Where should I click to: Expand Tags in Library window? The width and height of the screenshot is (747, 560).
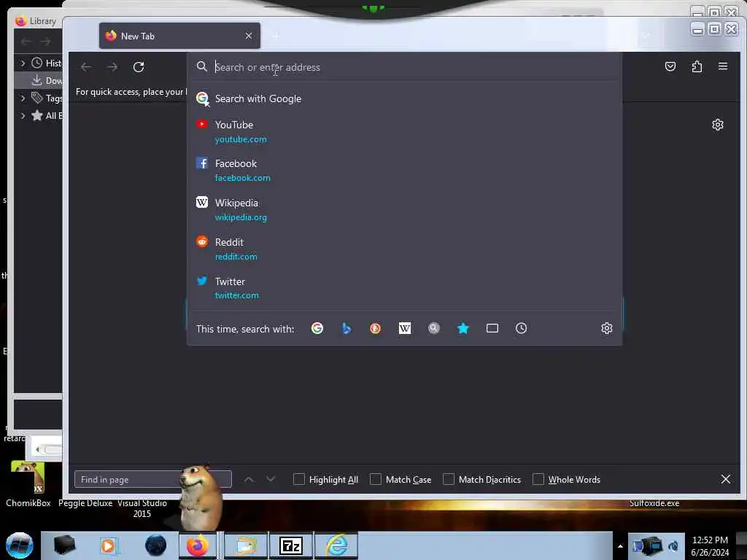tap(23, 98)
